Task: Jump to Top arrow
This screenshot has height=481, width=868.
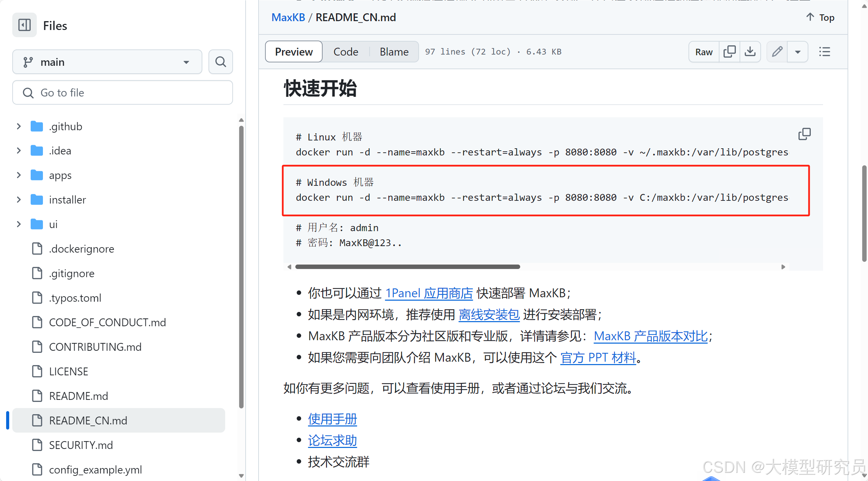Action: [x=820, y=17]
